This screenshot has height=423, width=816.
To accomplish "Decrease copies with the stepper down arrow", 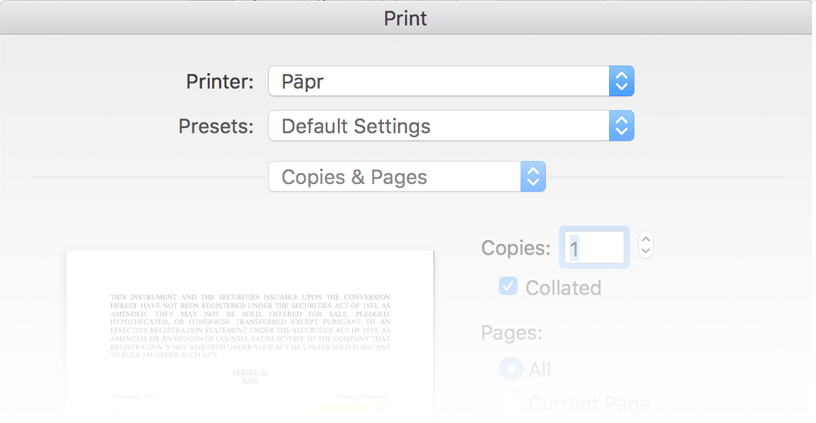I will click(646, 252).
